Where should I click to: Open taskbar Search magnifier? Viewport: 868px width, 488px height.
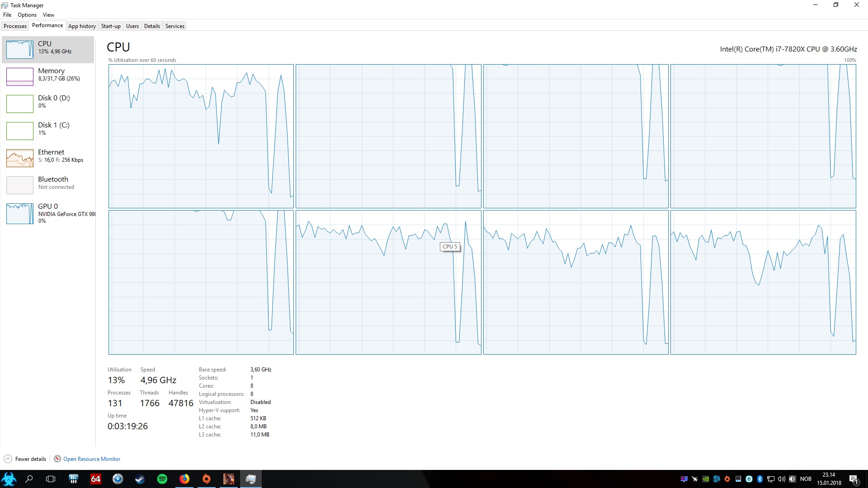coord(29,479)
